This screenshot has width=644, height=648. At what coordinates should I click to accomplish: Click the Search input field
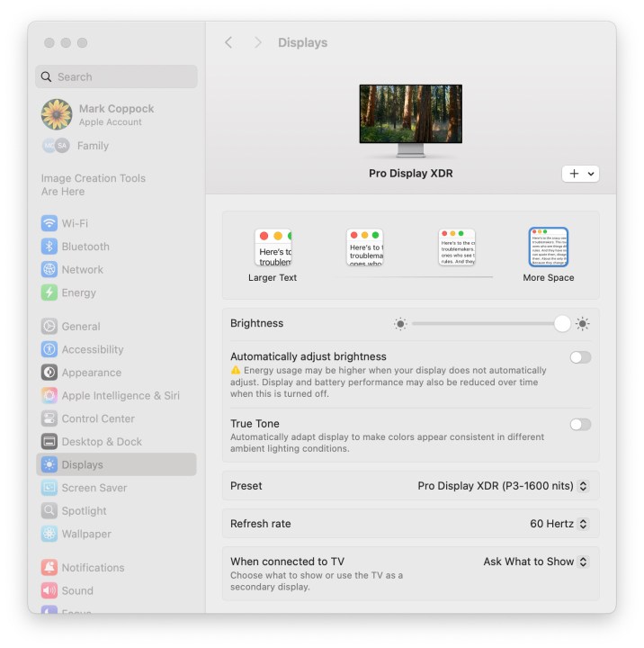(116, 76)
